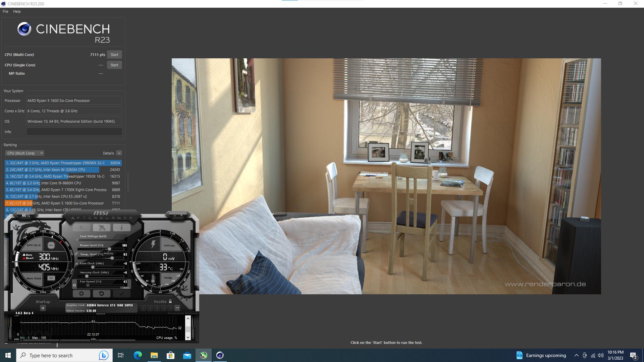Open the Earnings upcoming news widget
Viewport: 644px width, 362px height.
541,355
